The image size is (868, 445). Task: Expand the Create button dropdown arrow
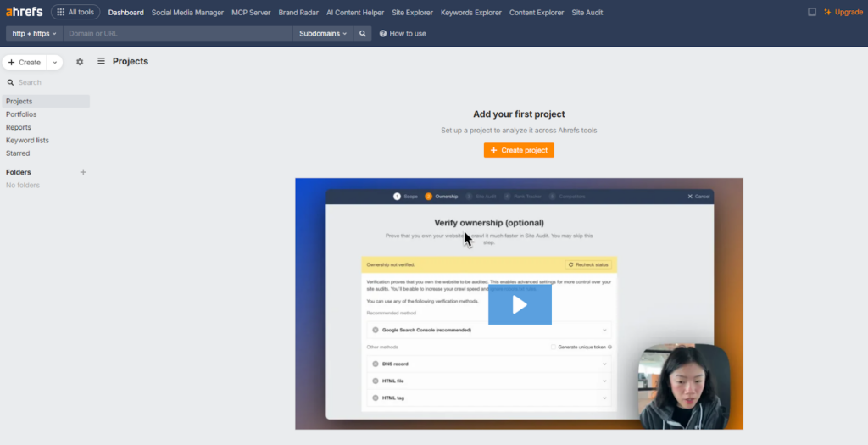(x=54, y=62)
